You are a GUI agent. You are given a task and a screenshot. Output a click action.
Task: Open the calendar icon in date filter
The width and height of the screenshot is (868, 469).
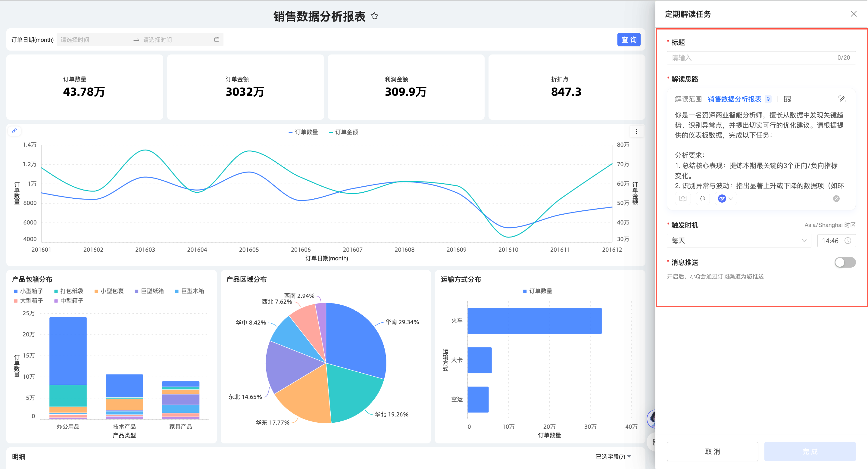[217, 40]
